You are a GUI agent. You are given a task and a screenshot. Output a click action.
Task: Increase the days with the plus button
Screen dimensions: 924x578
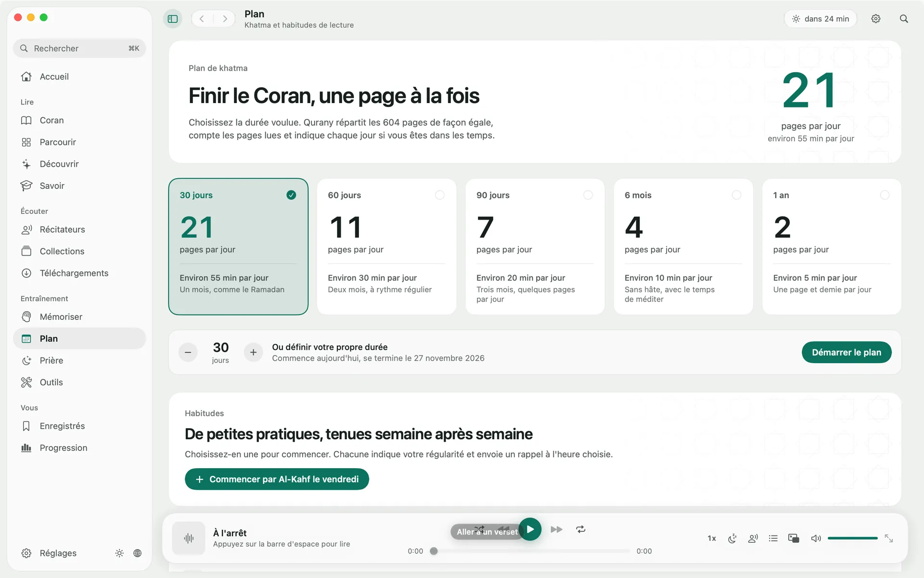coord(253,352)
